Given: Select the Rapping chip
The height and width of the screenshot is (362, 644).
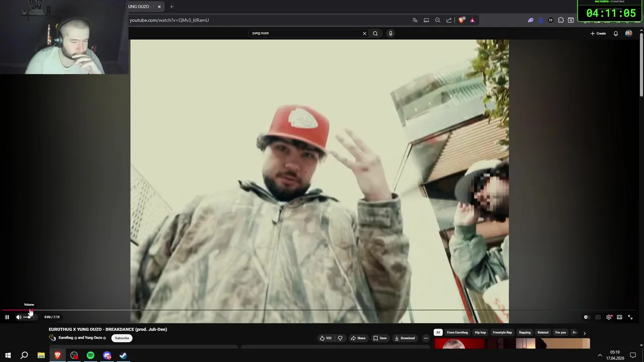Looking at the screenshot, I should [525, 332].
